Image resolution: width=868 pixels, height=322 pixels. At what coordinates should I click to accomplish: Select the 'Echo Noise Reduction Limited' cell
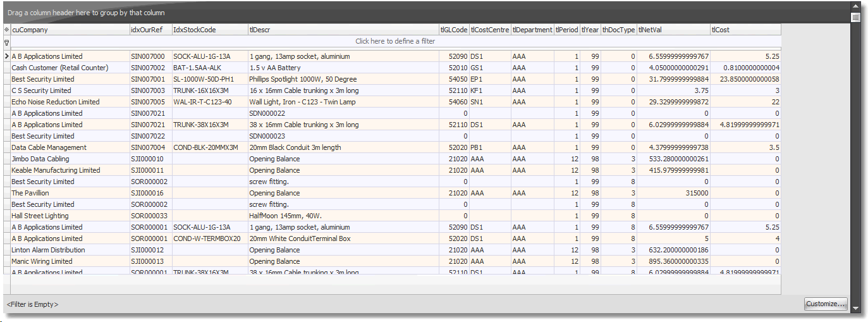point(70,102)
